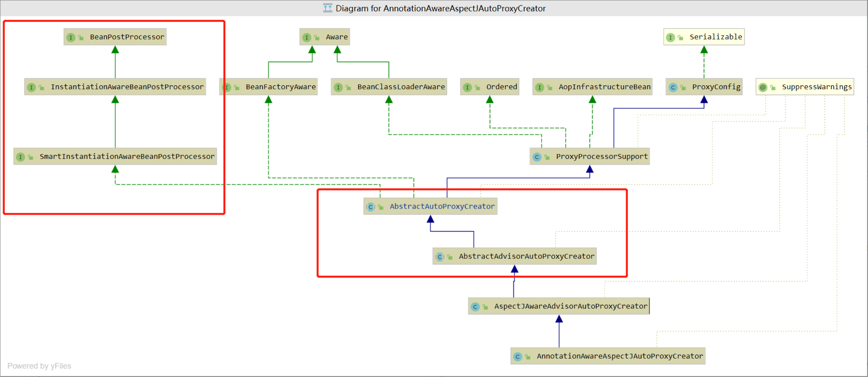Open the AbstractAutoProxyCreator blue label

pyautogui.click(x=442, y=206)
